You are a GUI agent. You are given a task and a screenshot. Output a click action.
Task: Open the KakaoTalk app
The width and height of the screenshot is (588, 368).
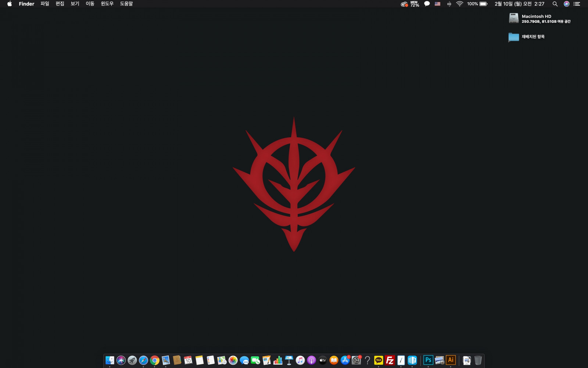[379, 360]
